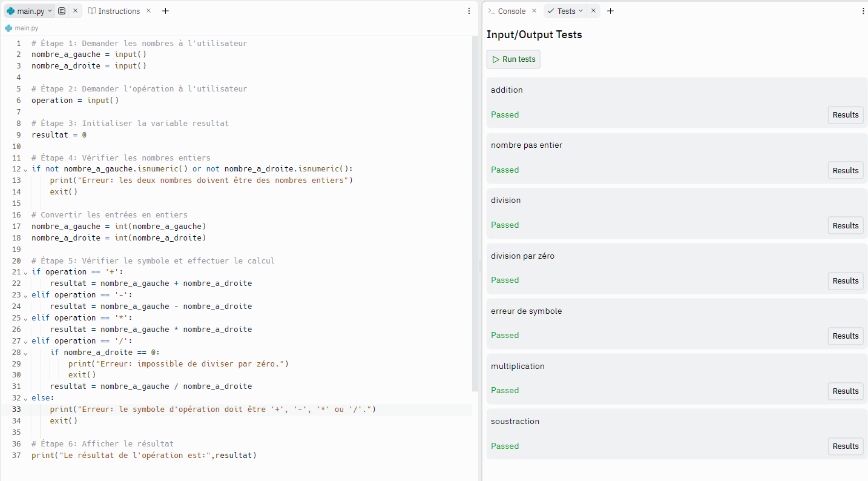Click the editor vertical scrollbar
868x481 pixels.
[475, 212]
